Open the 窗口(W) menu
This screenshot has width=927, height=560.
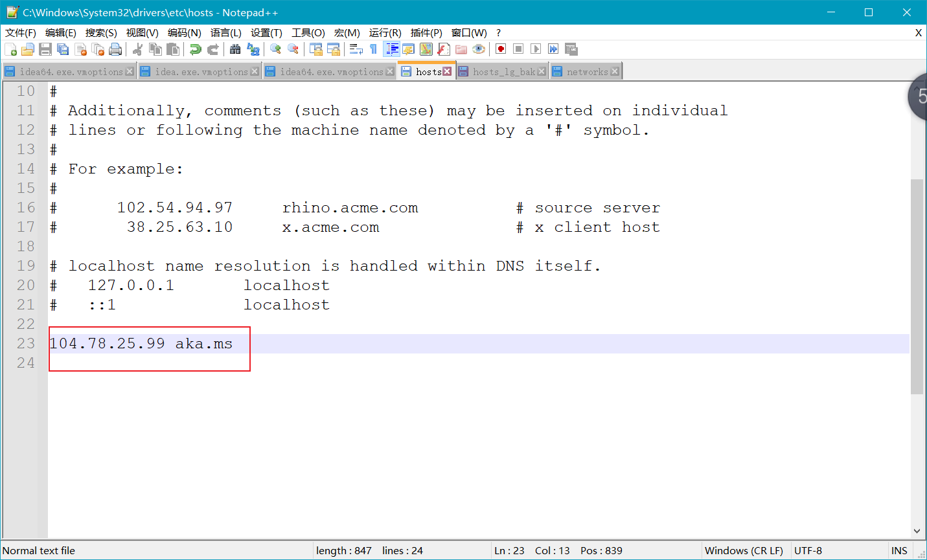coord(469,32)
